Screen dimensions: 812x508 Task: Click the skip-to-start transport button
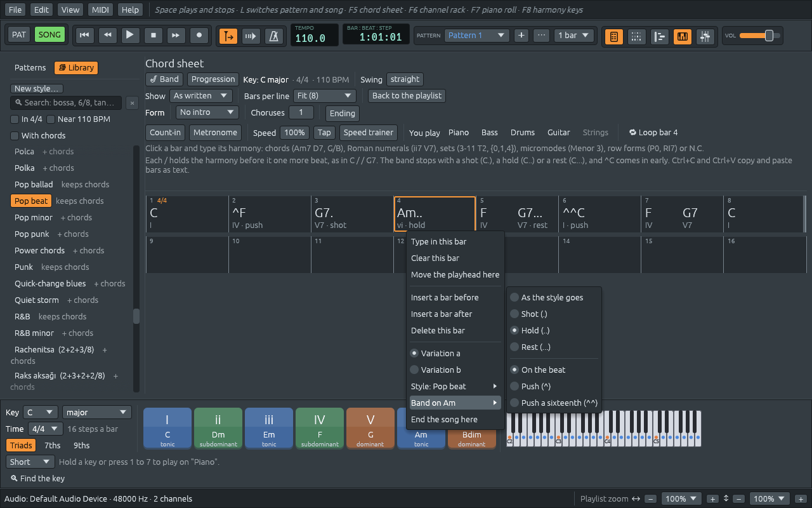point(84,36)
